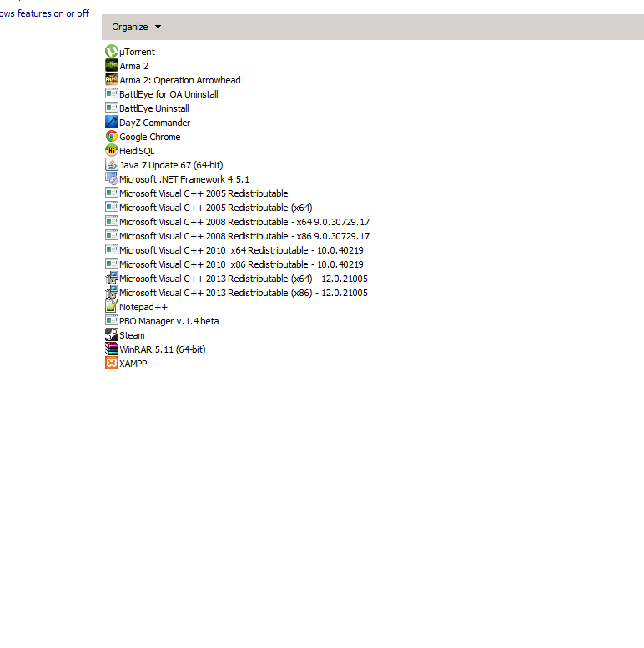This screenshot has width=644, height=648.
Task: Select Visual C++ 2013 Redistributable (x86) text
Action: coord(244,293)
